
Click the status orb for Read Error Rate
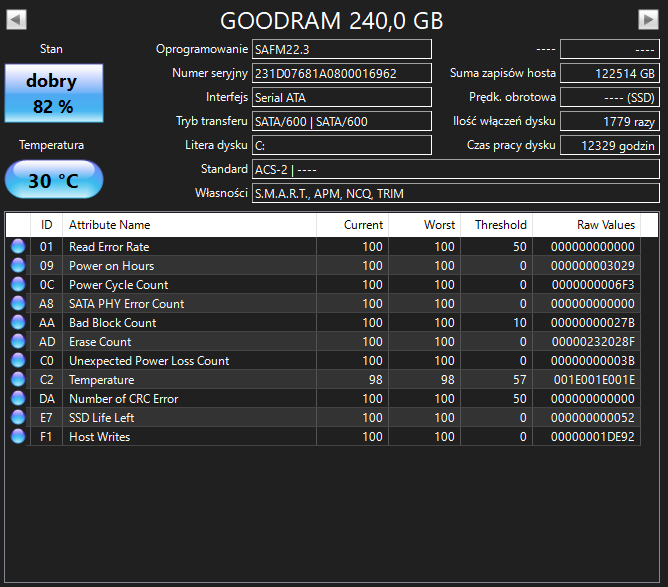point(18,246)
